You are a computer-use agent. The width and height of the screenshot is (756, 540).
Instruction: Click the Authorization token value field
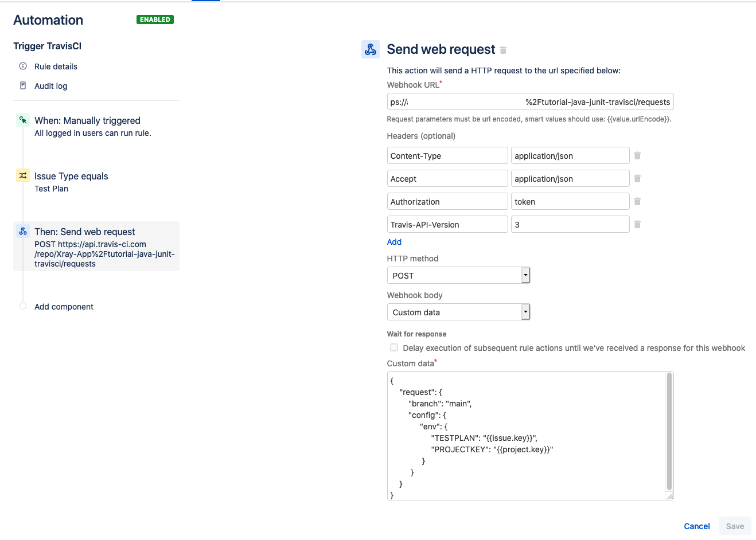[x=570, y=201]
